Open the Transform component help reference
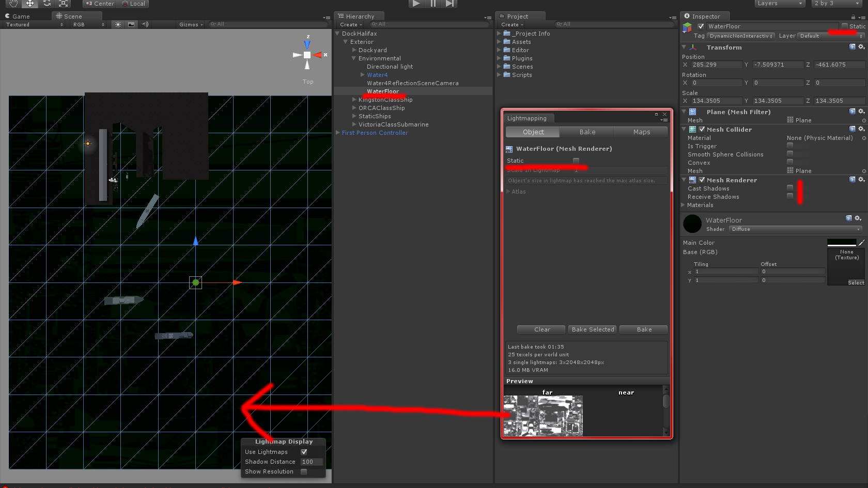868x488 pixels. coord(851,47)
